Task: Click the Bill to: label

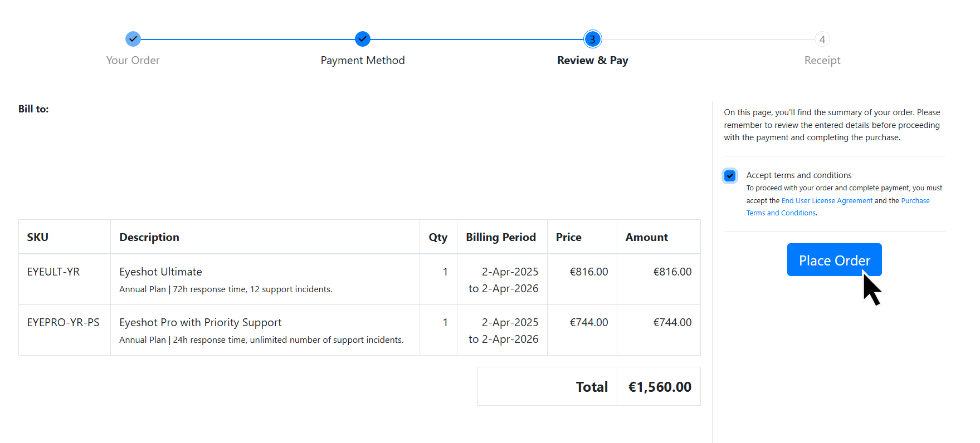Action: coord(33,109)
